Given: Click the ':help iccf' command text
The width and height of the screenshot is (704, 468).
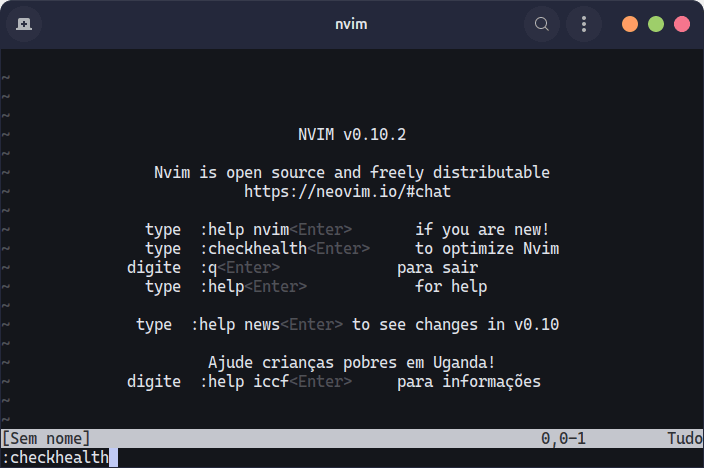Looking at the screenshot, I should [245, 382].
